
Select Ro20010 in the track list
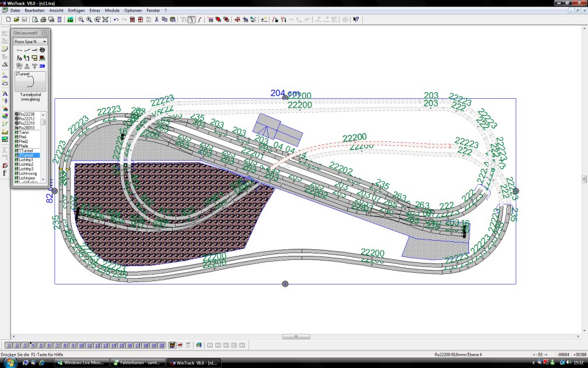pyautogui.click(x=27, y=128)
